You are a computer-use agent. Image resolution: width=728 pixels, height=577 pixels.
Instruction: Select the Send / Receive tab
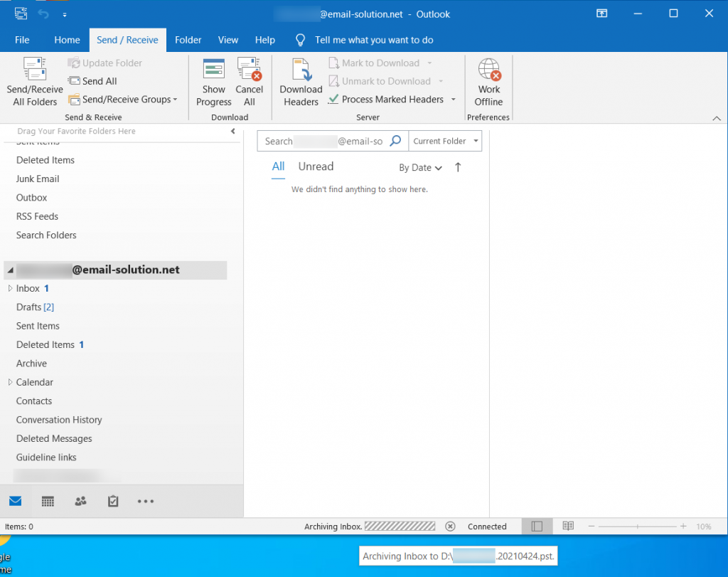pyautogui.click(x=127, y=40)
